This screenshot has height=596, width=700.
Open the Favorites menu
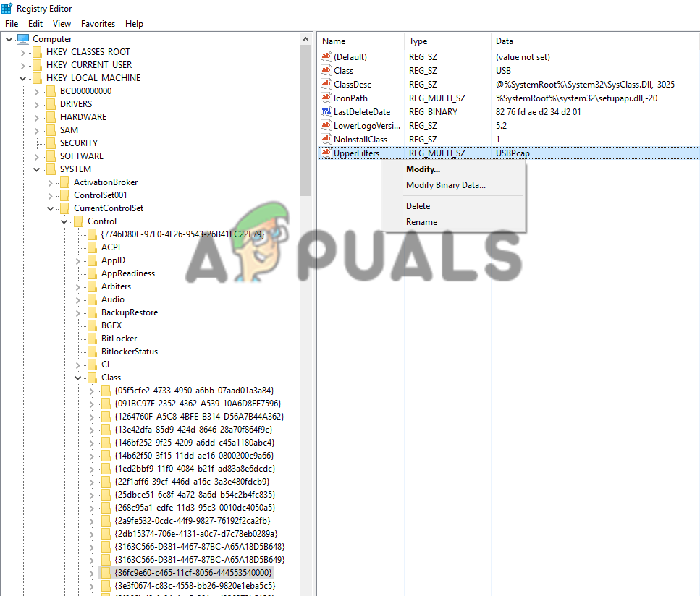point(98,23)
